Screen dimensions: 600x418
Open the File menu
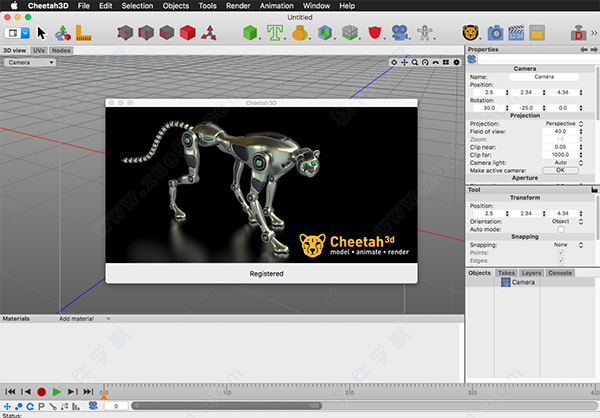83,6
